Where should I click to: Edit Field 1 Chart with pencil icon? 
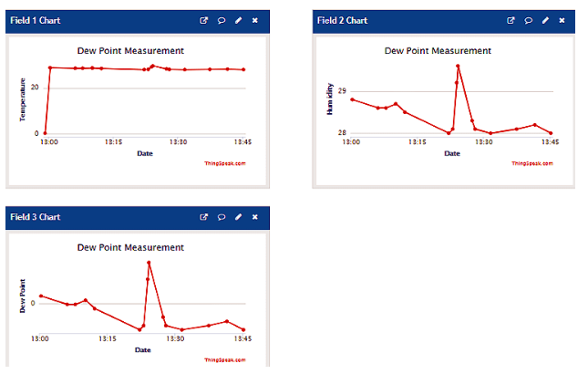click(x=238, y=20)
